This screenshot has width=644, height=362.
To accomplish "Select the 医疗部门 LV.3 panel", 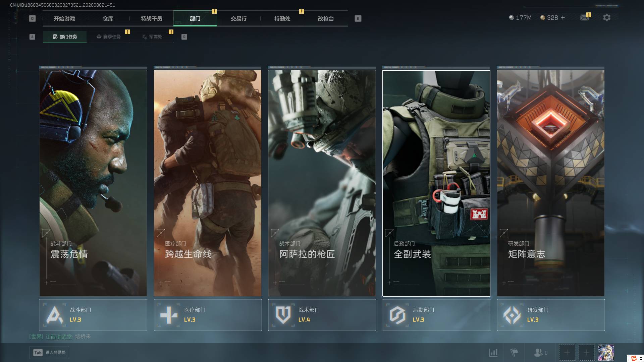I will pos(208,315).
